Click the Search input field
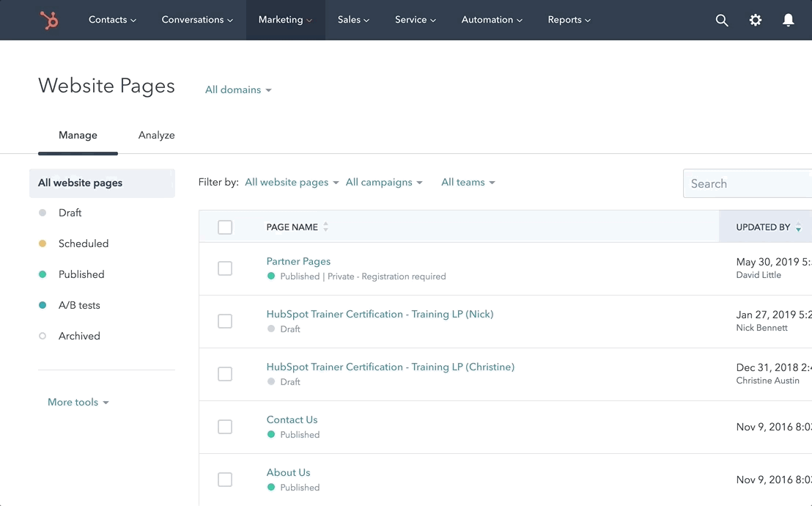 click(x=748, y=183)
